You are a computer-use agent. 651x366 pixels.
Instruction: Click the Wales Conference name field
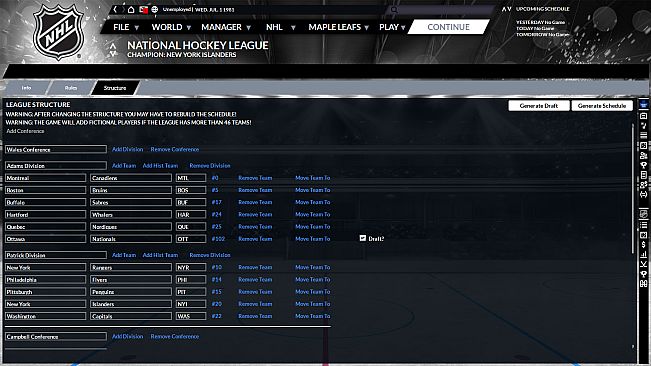[56, 149]
